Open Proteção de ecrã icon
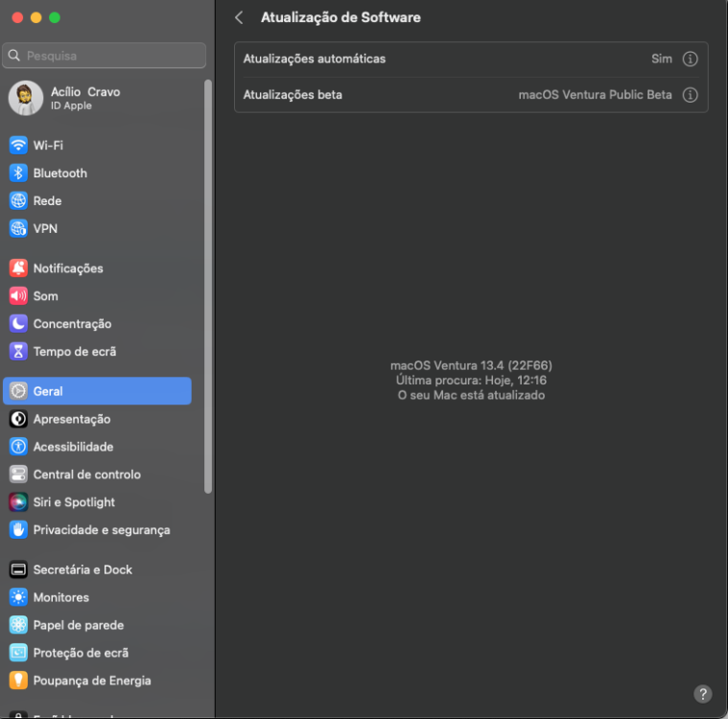728x719 pixels. click(18, 653)
